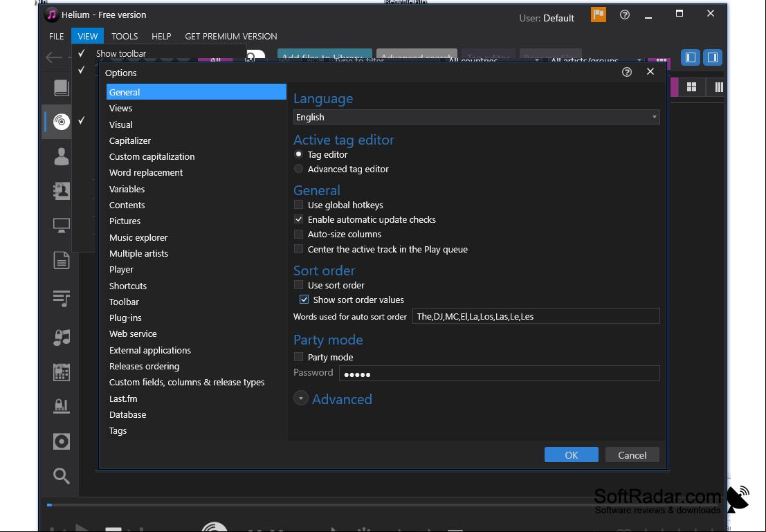Select Word replacement category

[x=197, y=172]
